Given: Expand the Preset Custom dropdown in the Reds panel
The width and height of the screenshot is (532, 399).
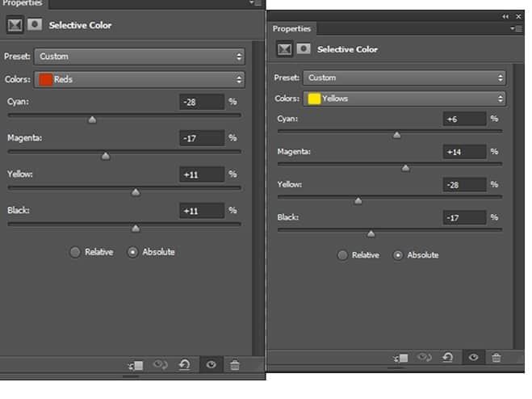Looking at the screenshot, I should coord(139,57).
